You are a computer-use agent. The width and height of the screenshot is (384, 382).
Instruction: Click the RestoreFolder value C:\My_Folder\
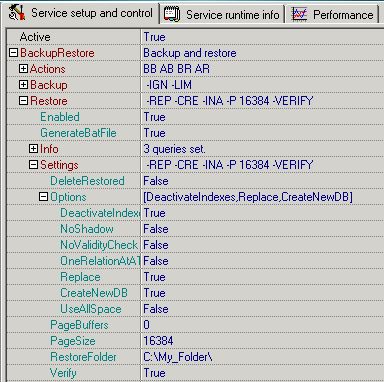point(178,357)
